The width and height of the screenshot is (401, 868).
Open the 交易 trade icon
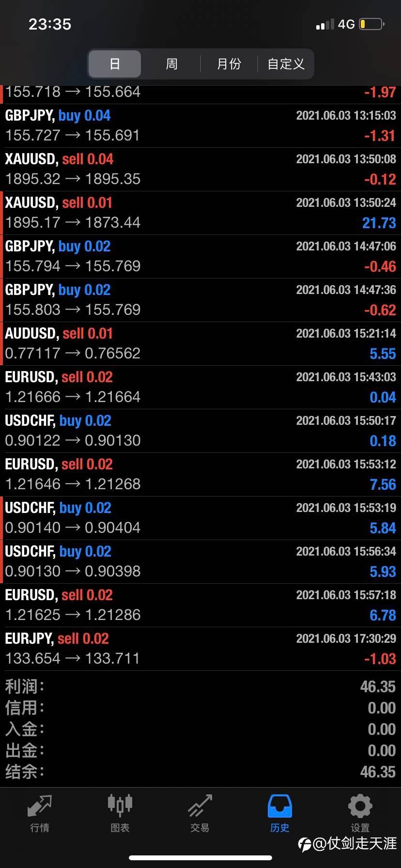pyautogui.click(x=200, y=806)
